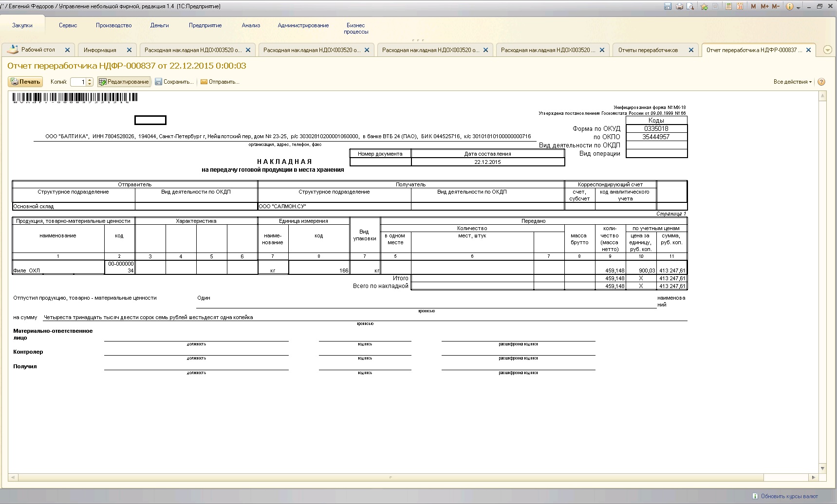Open the Администрирование section
Viewport: 837px width, 504px height.
[303, 25]
